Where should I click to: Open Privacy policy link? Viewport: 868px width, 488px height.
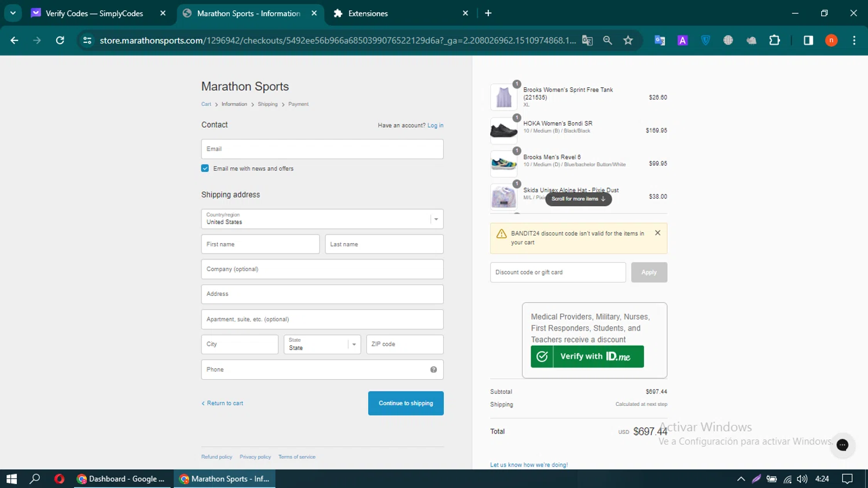tap(255, 457)
